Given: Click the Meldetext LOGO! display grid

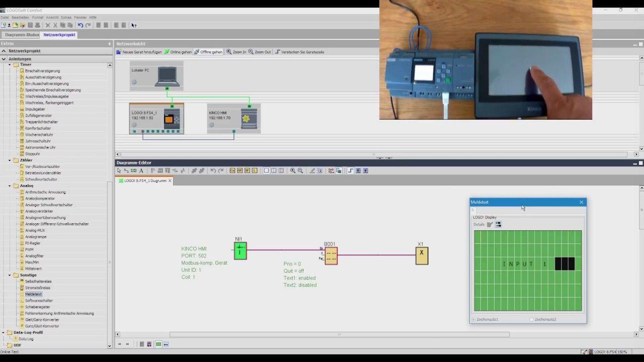Looking at the screenshot, I should (528, 270).
